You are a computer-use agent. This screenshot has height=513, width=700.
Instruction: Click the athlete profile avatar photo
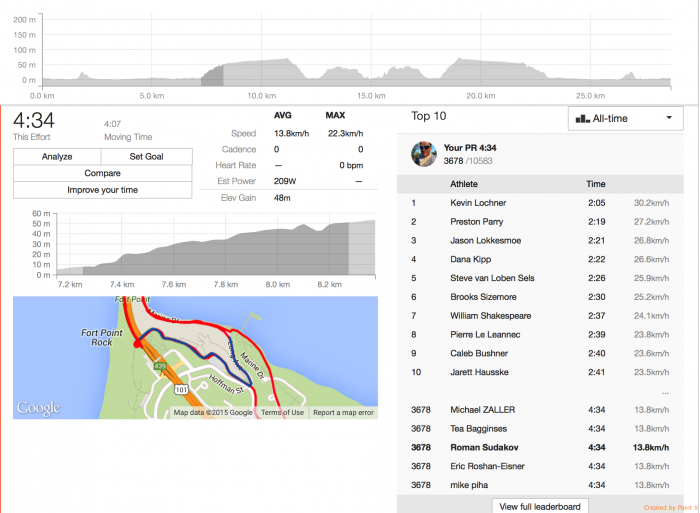[424, 153]
